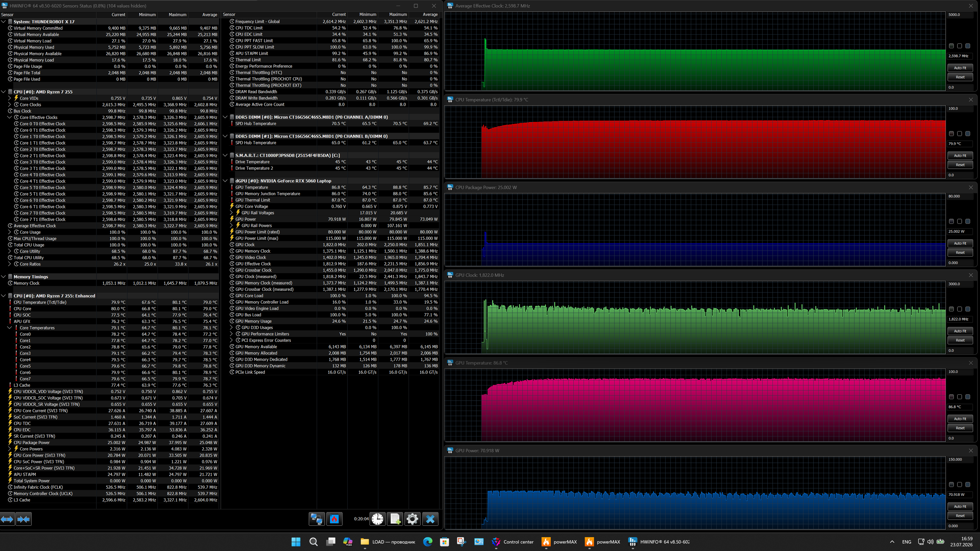Screen dimensions: 980x551
Task: Toggle first square in Average Effective Clock graph
Action: (952, 46)
